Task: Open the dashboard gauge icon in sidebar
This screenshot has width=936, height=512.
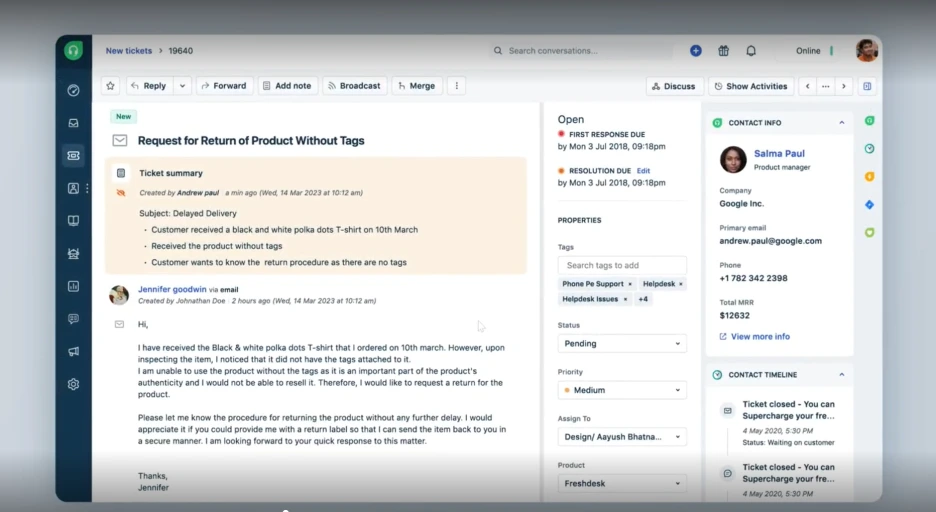Action: [x=73, y=90]
